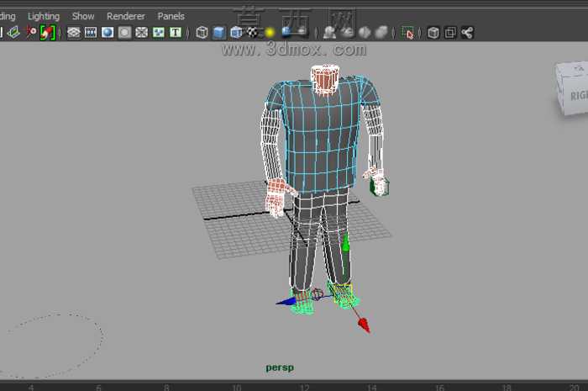Select the neck stump mesh on the shoulders

[x=325, y=79]
